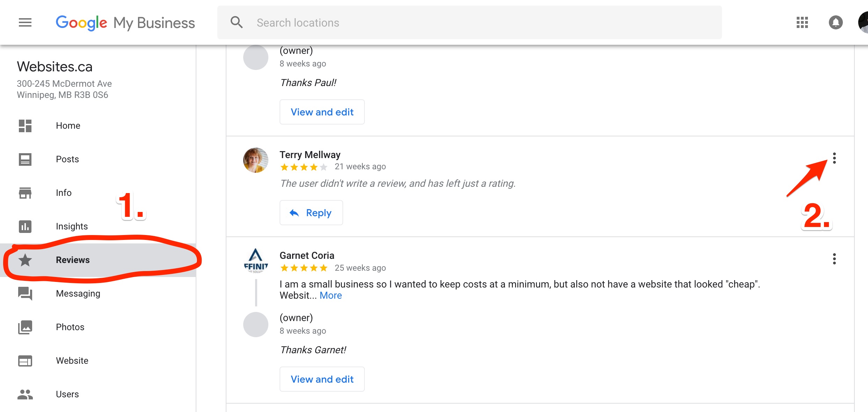
Task: Click the Photos gallery icon
Action: point(25,327)
